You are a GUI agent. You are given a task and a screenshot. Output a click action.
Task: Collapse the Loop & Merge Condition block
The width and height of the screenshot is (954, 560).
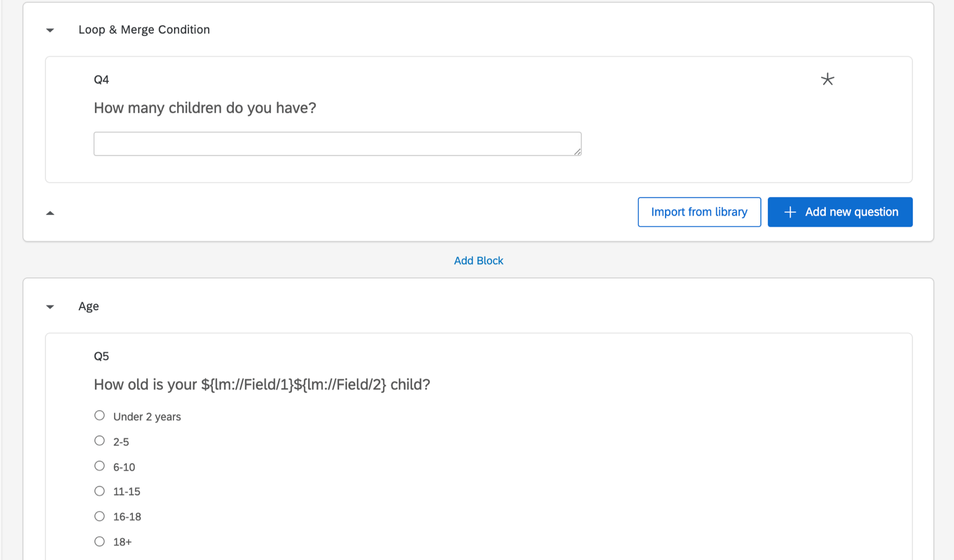[x=50, y=30]
